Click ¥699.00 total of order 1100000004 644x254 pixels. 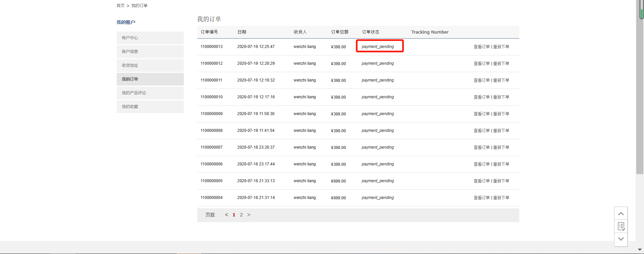(338, 198)
